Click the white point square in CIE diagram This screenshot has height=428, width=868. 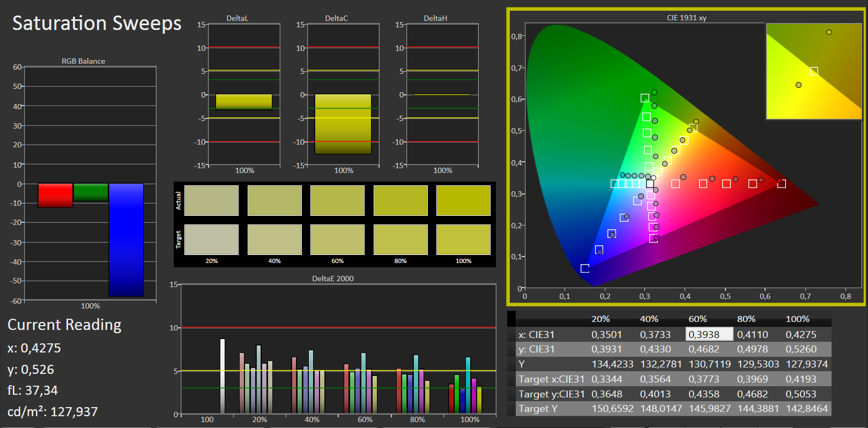tap(650, 184)
